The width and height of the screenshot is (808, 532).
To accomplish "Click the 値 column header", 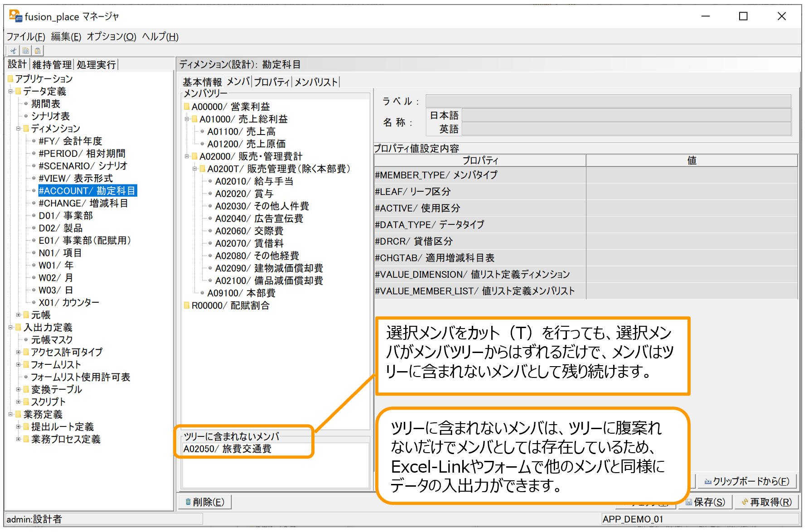I will pyautogui.click(x=692, y=160).
